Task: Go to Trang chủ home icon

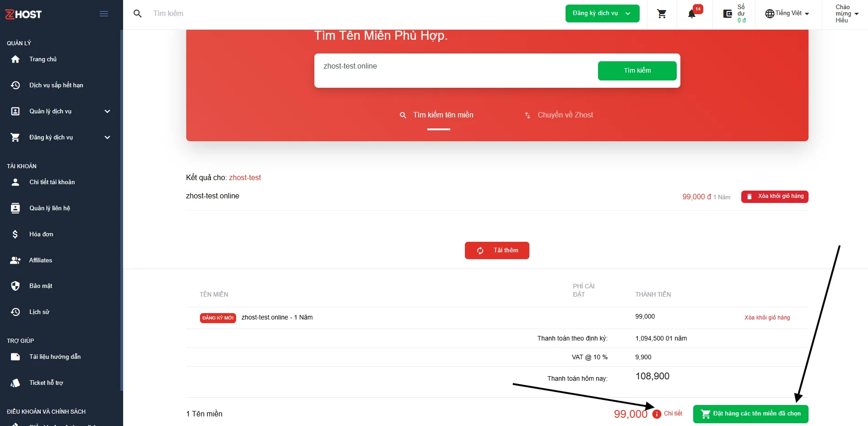Action: [x=16, y=59]
